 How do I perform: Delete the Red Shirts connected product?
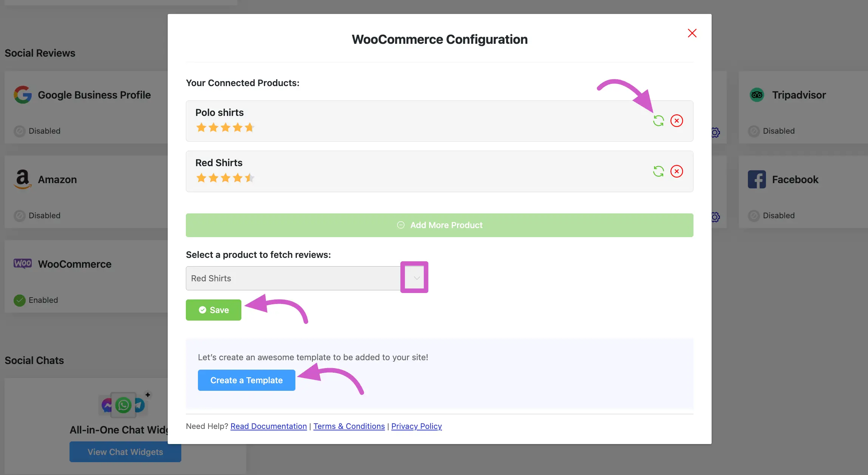click(676, 171)
